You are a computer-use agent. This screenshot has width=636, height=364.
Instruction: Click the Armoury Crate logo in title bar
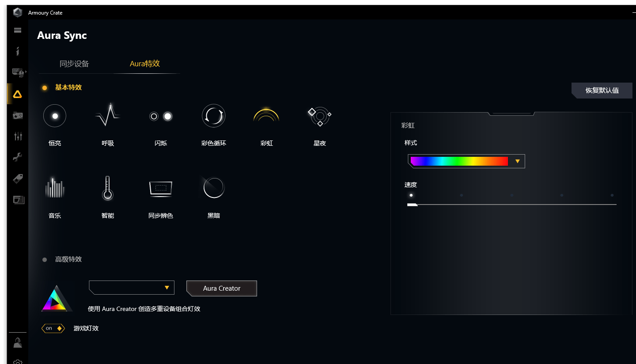pos(18,12)
